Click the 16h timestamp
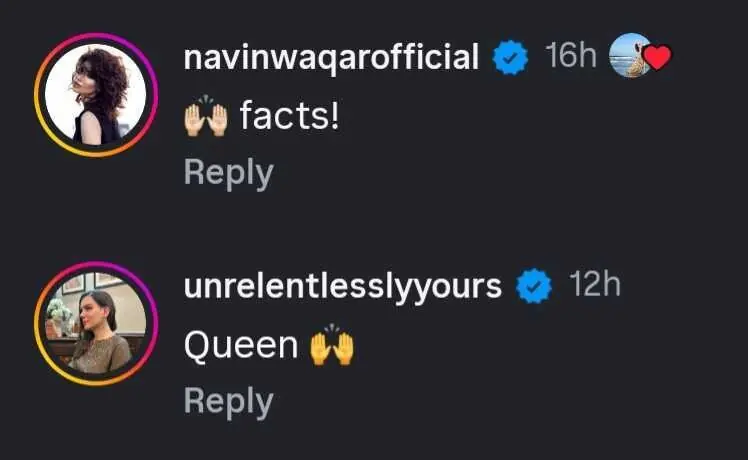 click(x=570, y=57)
